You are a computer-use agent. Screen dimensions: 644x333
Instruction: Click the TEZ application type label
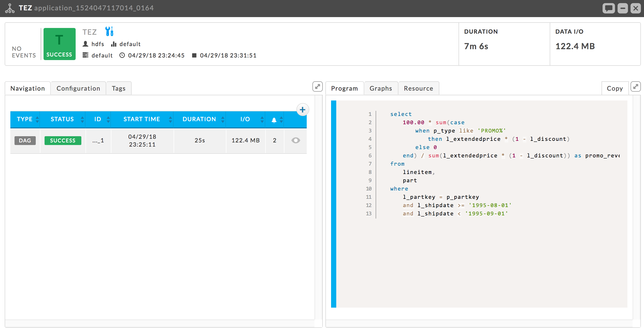[x=90, y=32]
